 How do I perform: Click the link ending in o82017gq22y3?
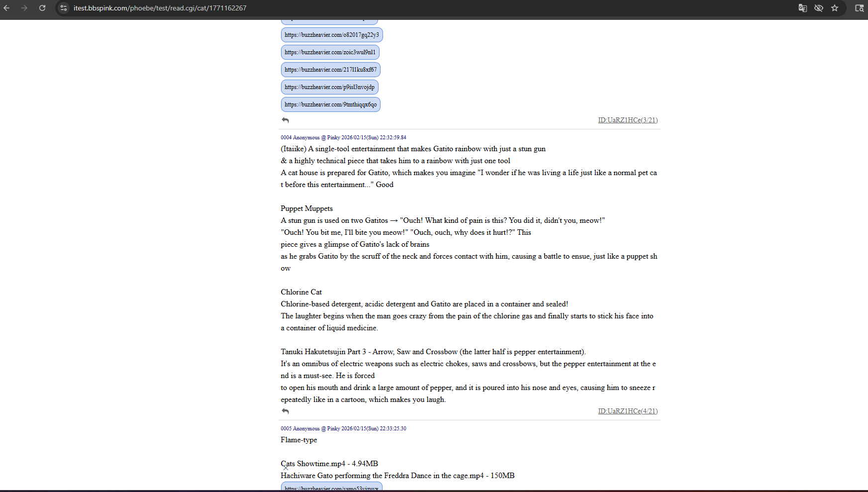(331, 35)
